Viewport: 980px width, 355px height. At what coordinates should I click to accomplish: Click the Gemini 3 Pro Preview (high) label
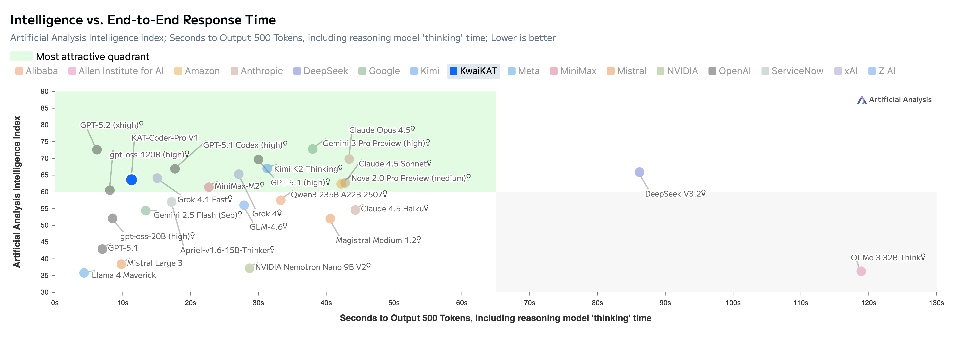point(375,143)
